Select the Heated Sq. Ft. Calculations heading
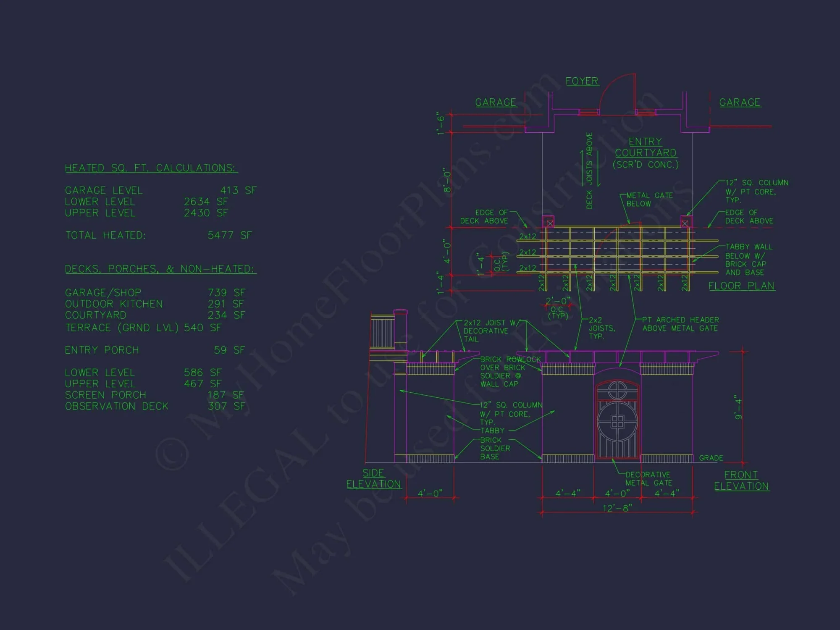 coord(151,168)
